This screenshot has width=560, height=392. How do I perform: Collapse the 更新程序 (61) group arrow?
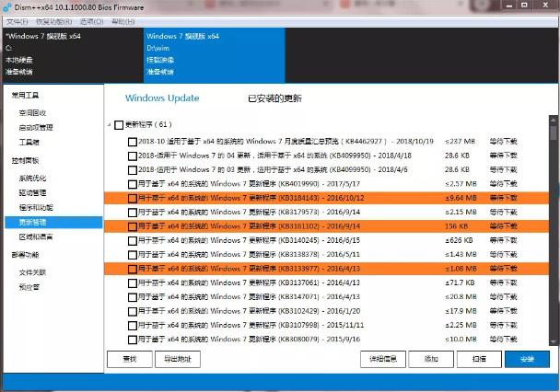[110, 125]
